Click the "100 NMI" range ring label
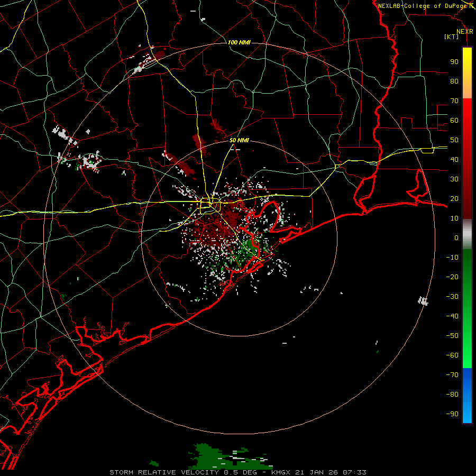This screenshot has width=476, height=476. pyautogui.click(x=239, y=42)
